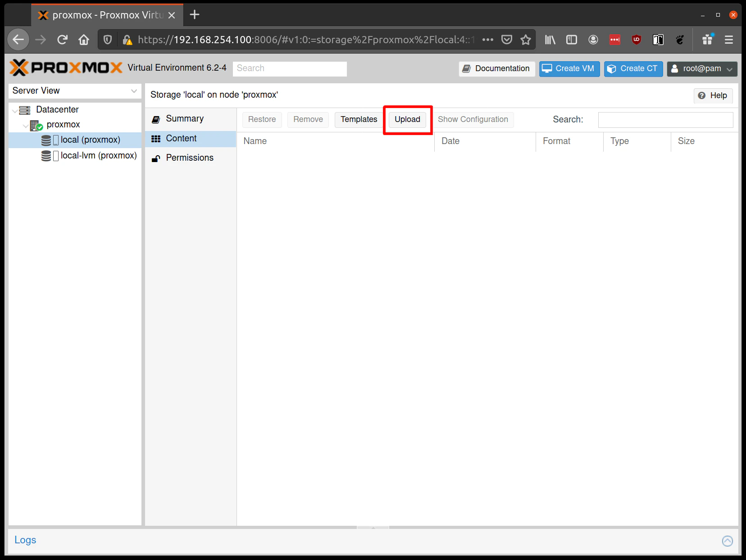Screen dimensions: 746x560
Task: Close the proxmox browser tab
Action: pos(172,15)
